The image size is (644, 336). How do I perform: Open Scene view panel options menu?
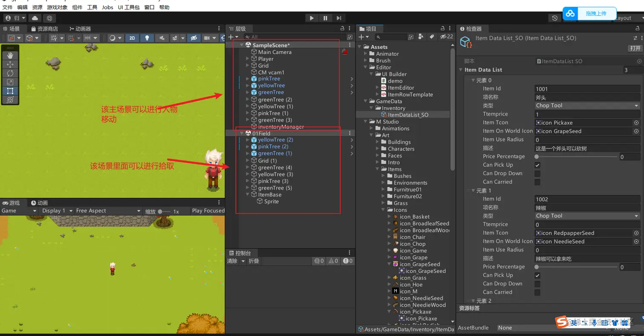220,29
